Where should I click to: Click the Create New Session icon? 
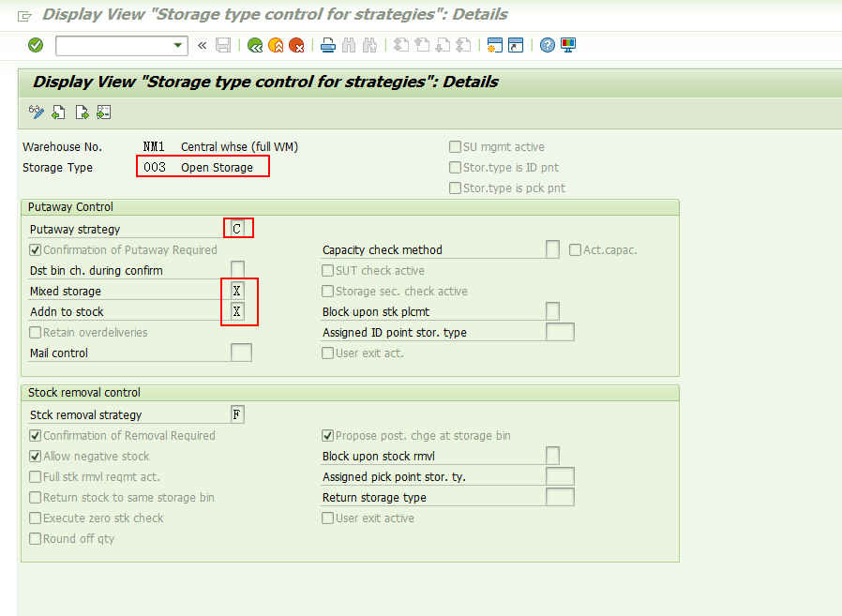click(x=494, y=45)
